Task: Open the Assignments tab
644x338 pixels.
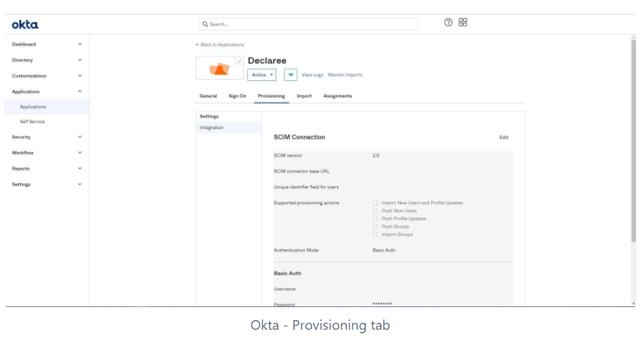Action: click(337, 96)
